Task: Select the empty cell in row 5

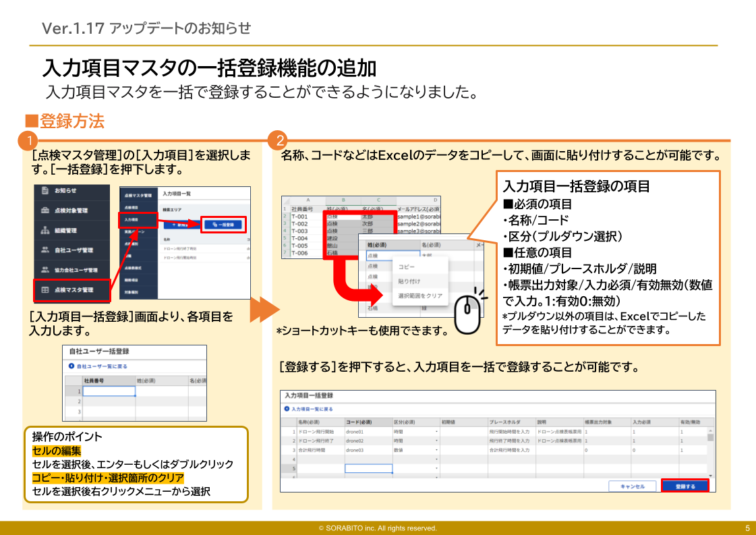Action: coord(368,468)
